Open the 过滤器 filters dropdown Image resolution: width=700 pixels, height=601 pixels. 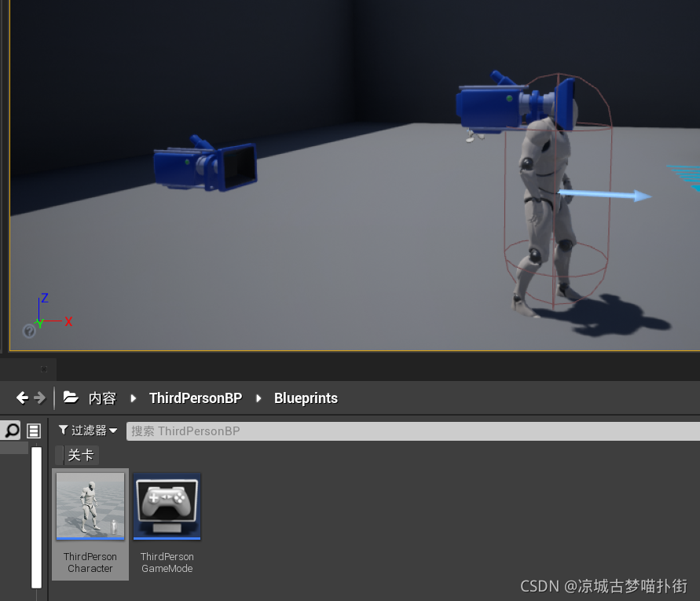(x=88, y=431)
